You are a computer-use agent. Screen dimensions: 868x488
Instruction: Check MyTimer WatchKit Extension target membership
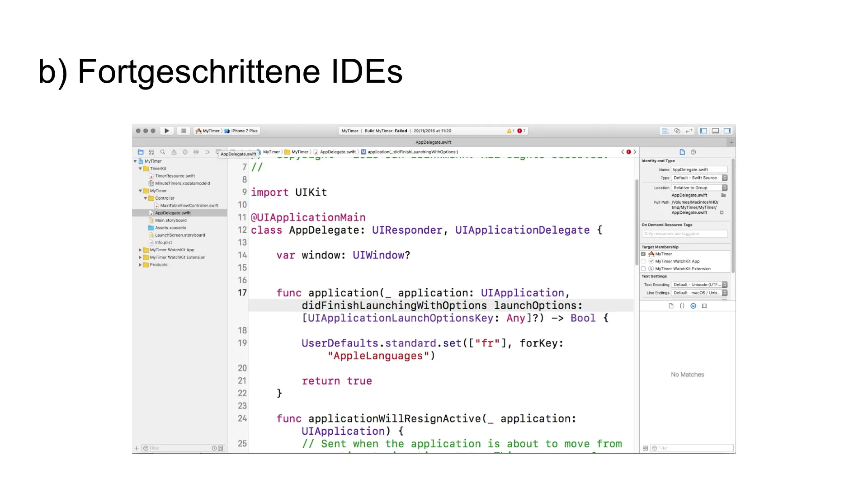point(643,269)
